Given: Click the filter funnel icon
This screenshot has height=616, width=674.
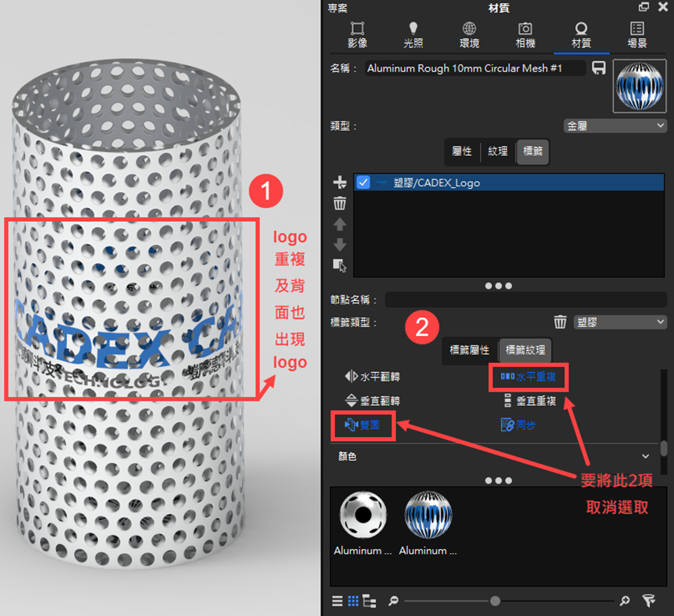Looking at the screenshot, I should tap(649, 601).
